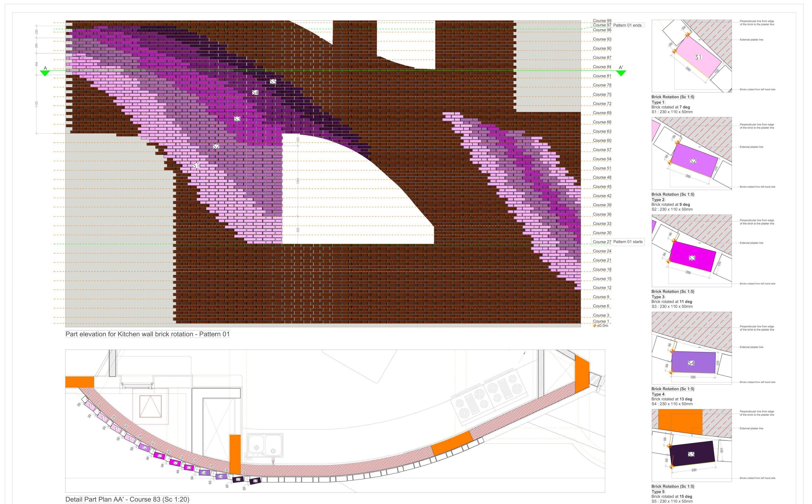Click the green A' section marker triangle
The width and height of the screenshot is (812, 504).
click(621, 72)
